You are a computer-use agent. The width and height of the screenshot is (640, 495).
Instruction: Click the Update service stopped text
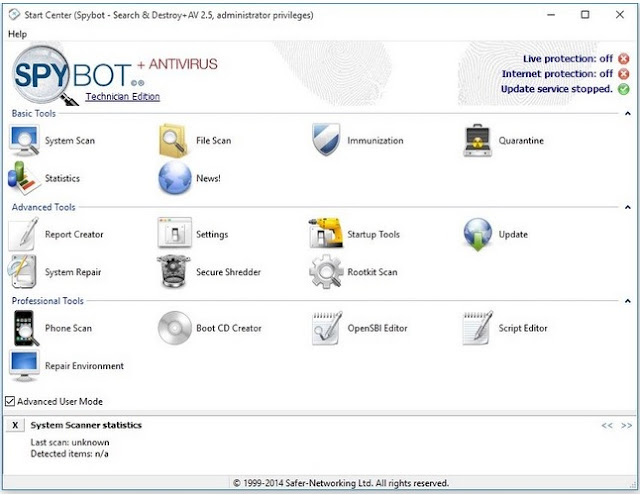tap(557, 89)
